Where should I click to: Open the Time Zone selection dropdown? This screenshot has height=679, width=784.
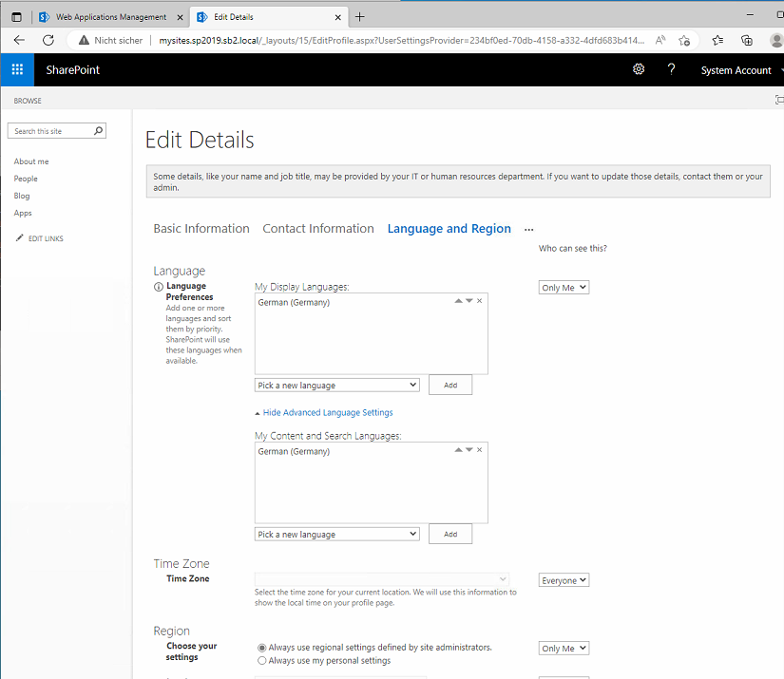(x=381, y=579)
